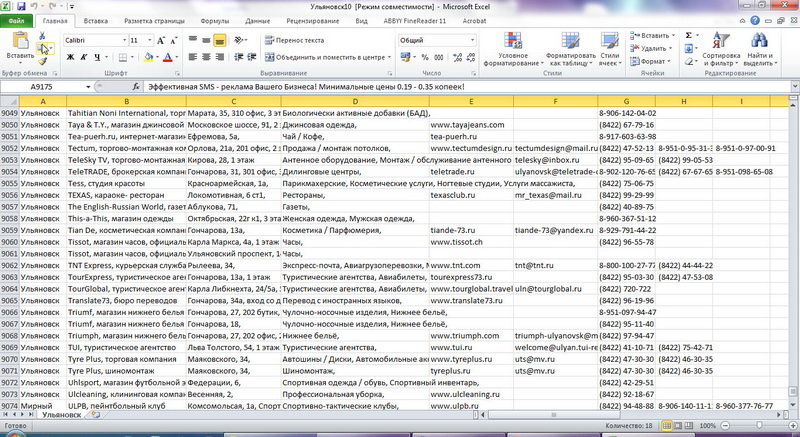Screen dimensions: 800x437
Task: Open the text orientation dropdown icon
Action: (240, 40)
